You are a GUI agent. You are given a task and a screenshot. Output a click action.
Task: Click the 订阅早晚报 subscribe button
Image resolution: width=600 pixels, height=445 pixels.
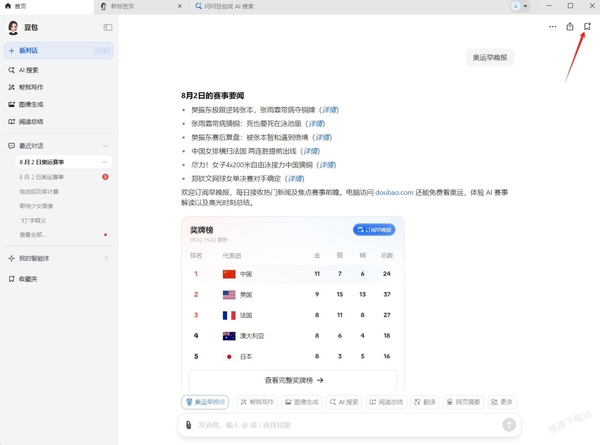click(374, 230)
